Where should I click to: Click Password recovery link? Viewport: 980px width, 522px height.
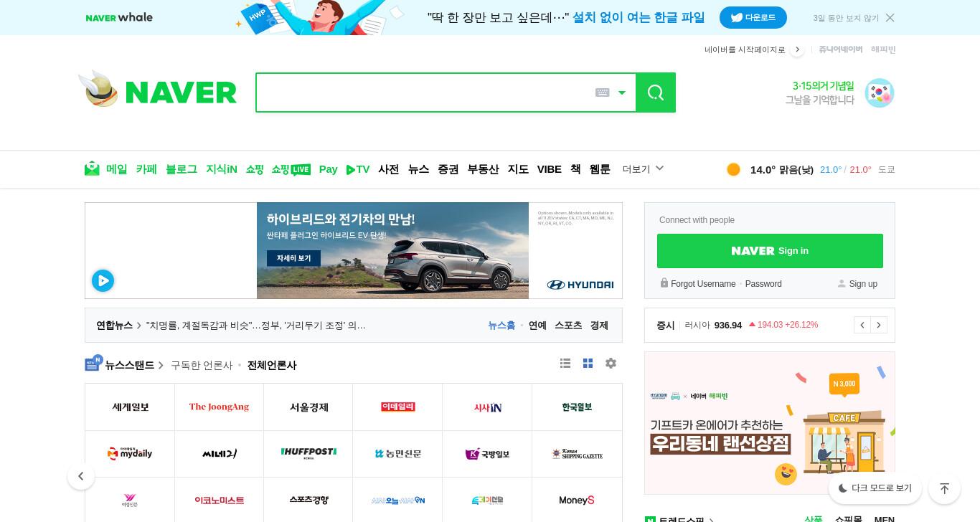(763, 284)
